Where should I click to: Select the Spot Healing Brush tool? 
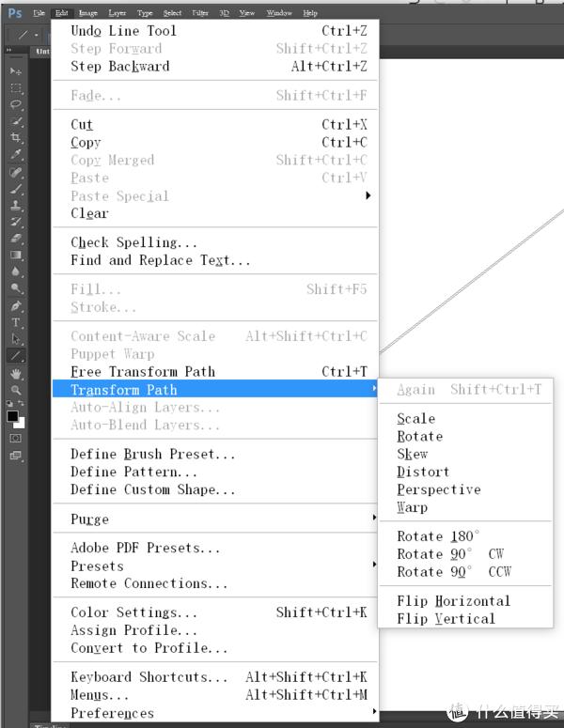point(16,173)
